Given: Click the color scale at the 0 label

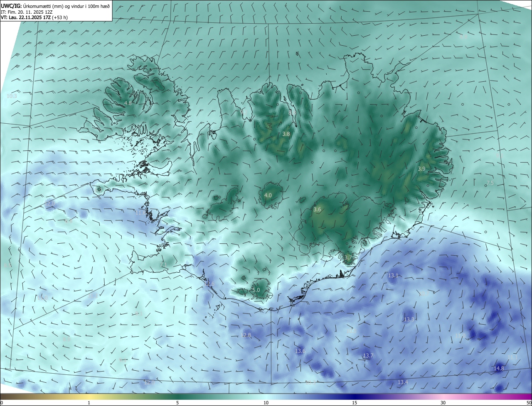Looking at the screenshot, I should point(2,403).
